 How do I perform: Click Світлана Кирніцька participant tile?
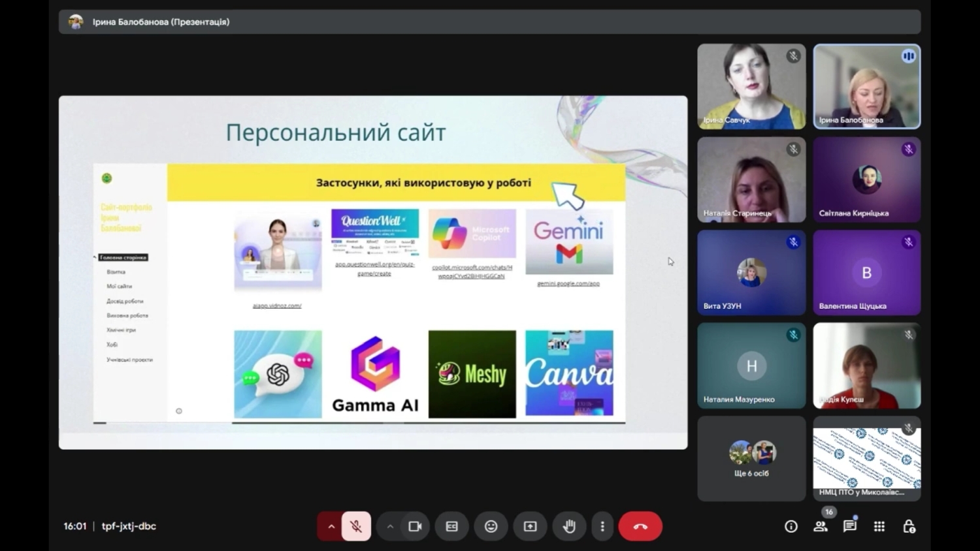click(867, 180)
